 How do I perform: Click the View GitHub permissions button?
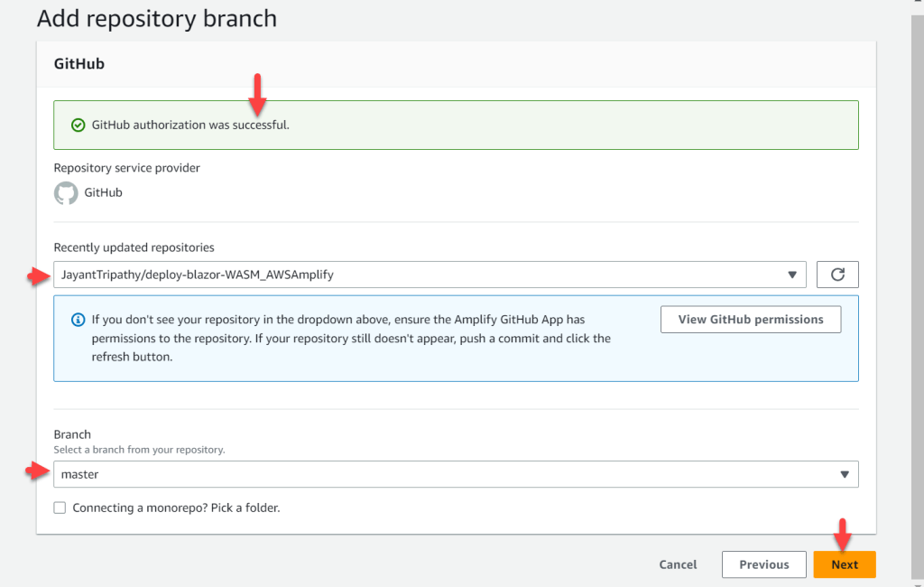(751, 319)
